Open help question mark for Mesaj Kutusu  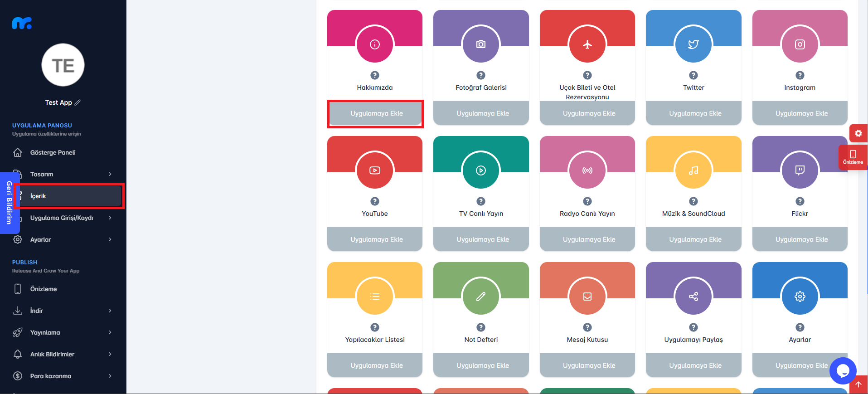point(587,327)
